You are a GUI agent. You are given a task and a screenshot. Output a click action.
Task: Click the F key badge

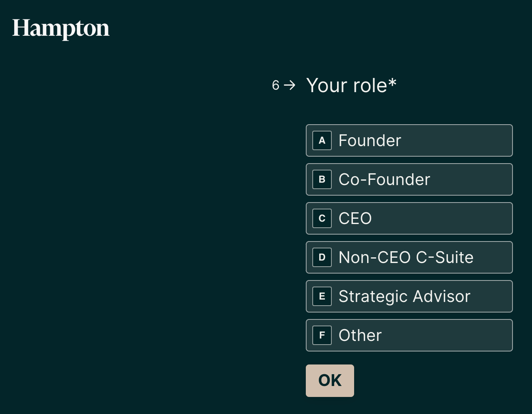322,335
